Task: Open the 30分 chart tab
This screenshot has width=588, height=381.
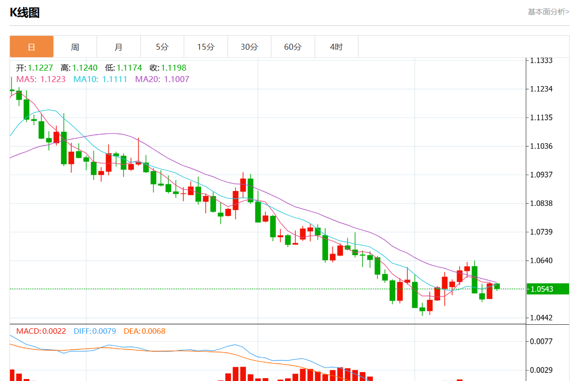Action: coord(249,47)
